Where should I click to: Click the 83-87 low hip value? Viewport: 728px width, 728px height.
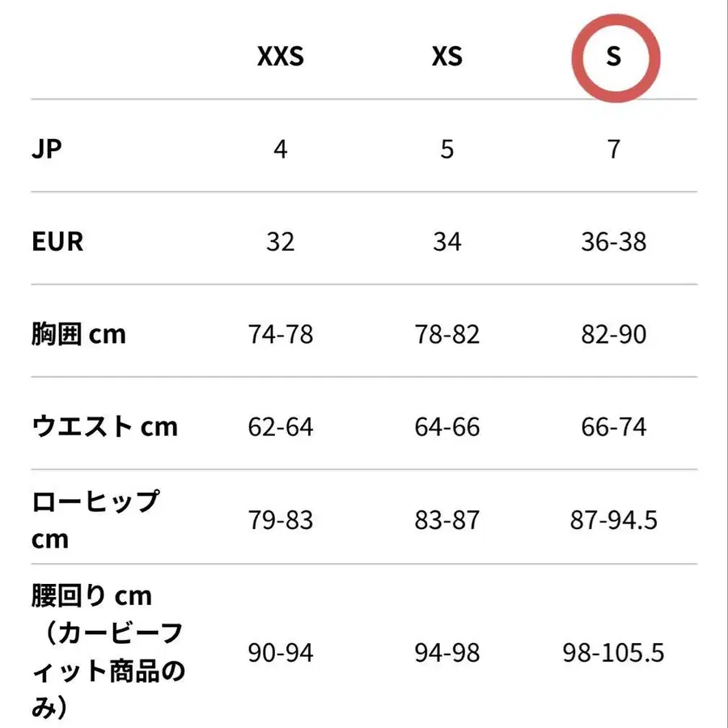pyautogui.click(x=447, y=519)
